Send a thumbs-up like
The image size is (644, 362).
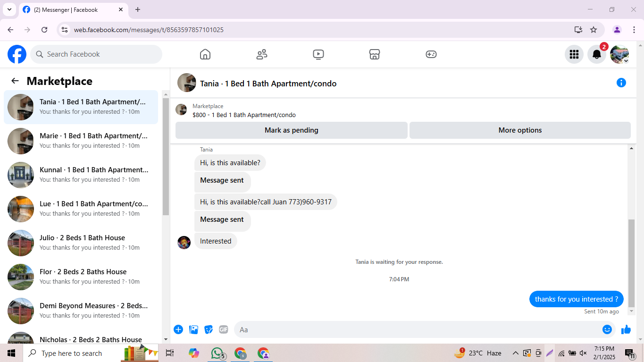click(x=626, y=329)
